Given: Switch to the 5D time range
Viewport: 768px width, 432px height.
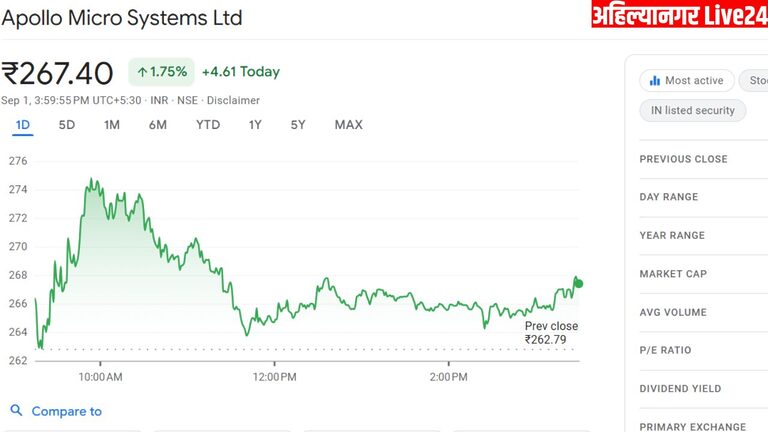Looking at the screenshot, I should pos(67,125).
